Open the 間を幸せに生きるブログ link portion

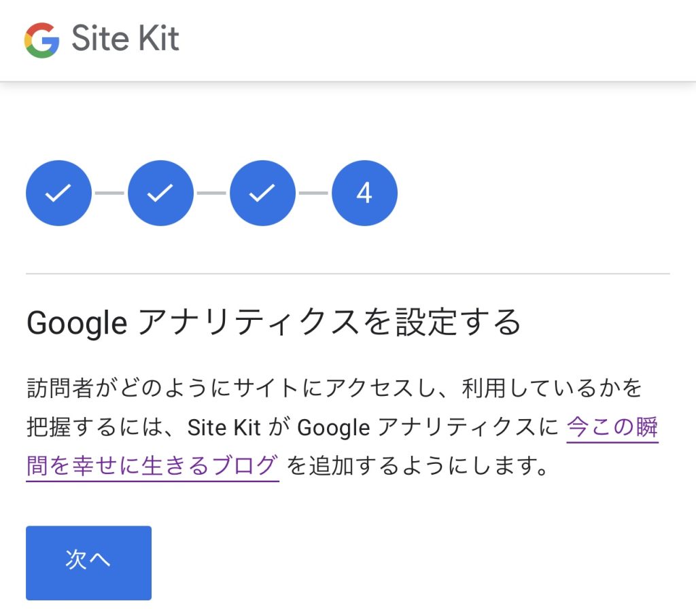click(x=152, y=467)
